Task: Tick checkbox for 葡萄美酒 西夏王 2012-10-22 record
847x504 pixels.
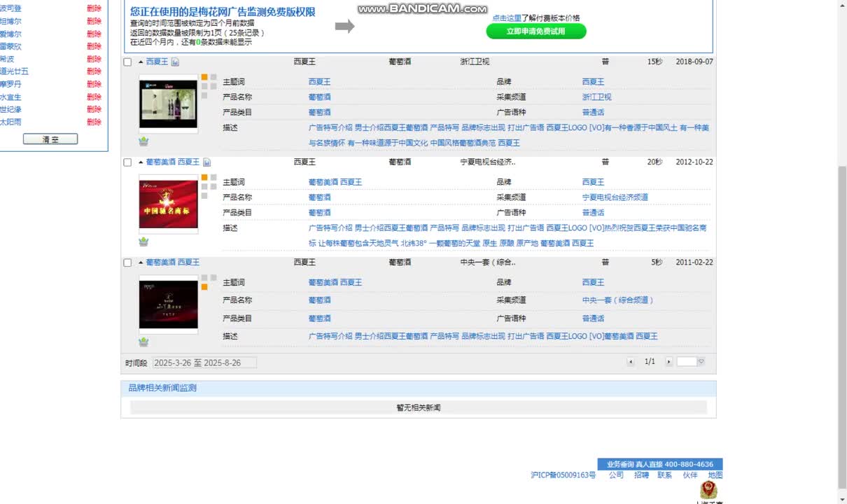Action: (127, 162)
